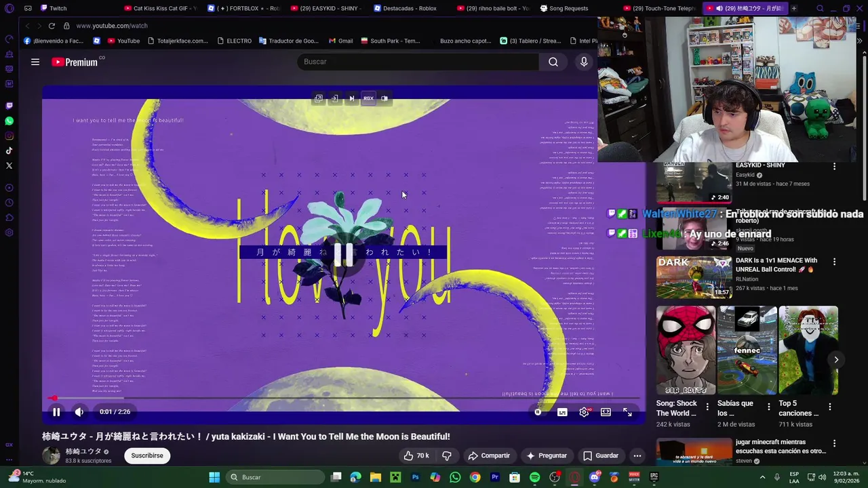This screenshot has width=868, height=488.
Task: Open the sidebar Settings gear icon
Action: (9, 232)
